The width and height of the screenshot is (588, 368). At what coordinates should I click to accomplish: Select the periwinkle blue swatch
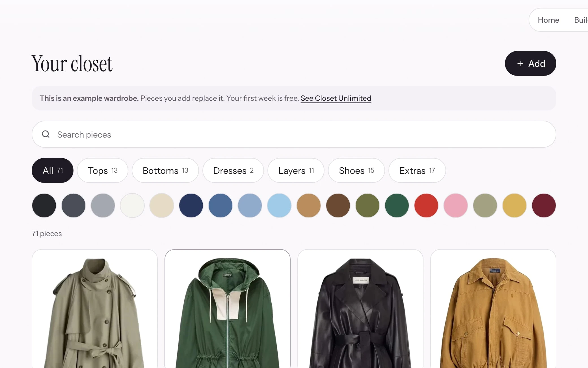coord(250,206)
